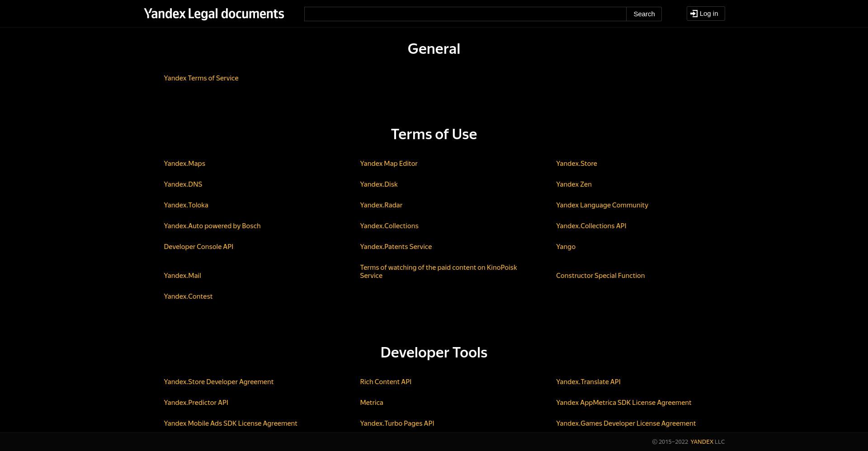Open Yandex.Maps terms link
This screenshot has height=451, width=868.
pyautogui.click(x=184, y=164)
